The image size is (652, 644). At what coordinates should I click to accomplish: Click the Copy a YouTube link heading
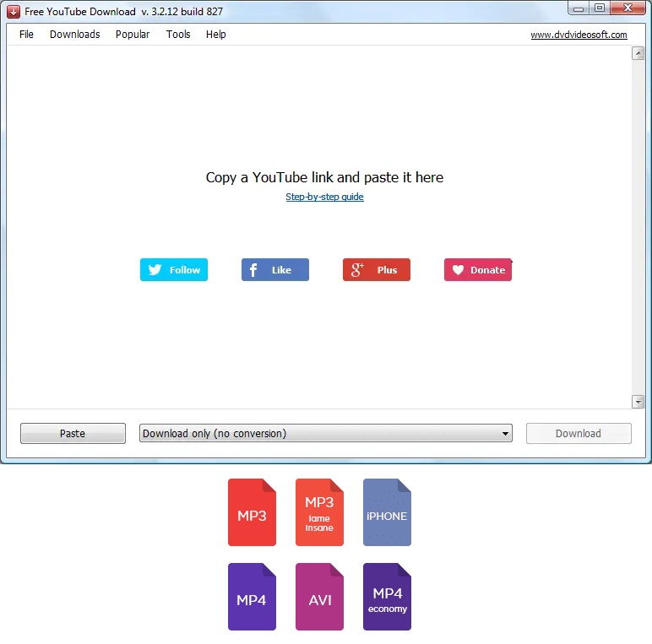(325, 177)
